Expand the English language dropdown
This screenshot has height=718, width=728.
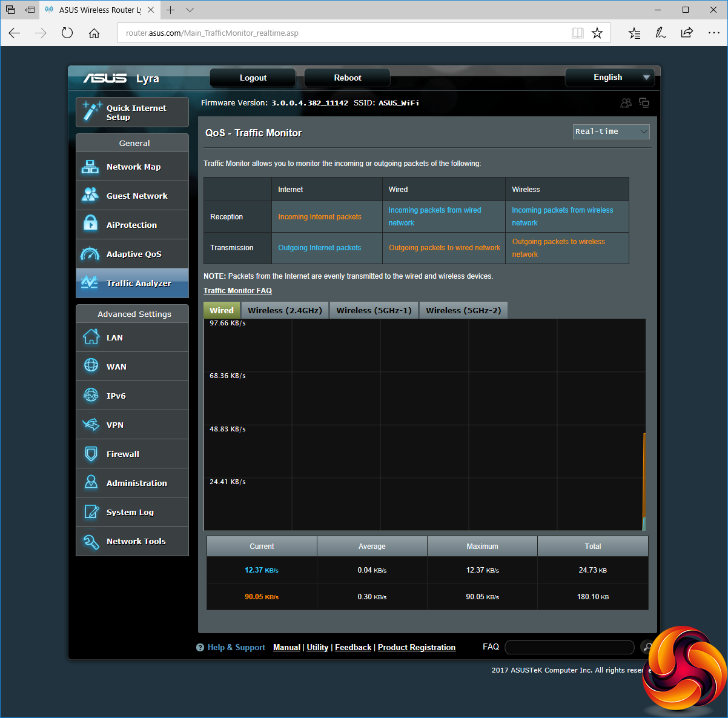click(610, 78)
